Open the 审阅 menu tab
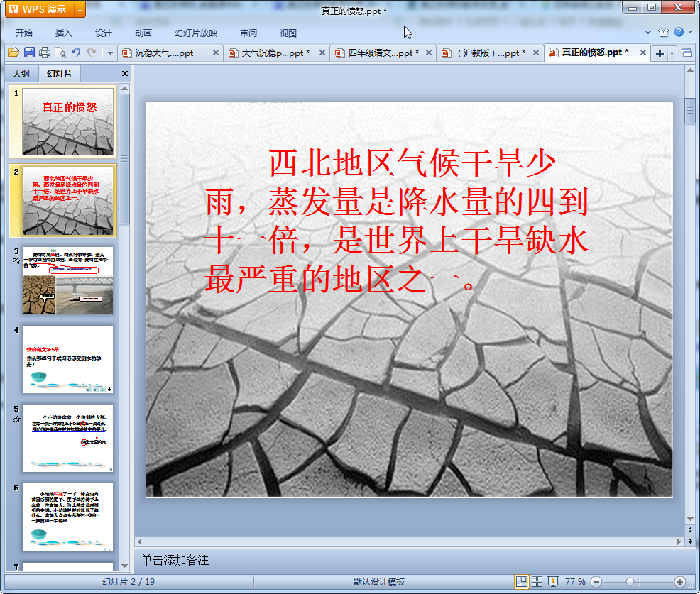 tap(248, 33)
